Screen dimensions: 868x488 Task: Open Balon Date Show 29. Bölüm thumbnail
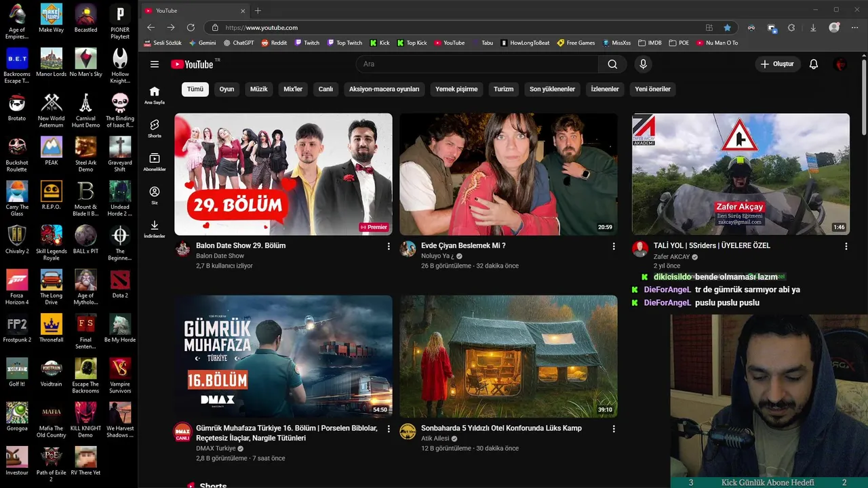283,174
